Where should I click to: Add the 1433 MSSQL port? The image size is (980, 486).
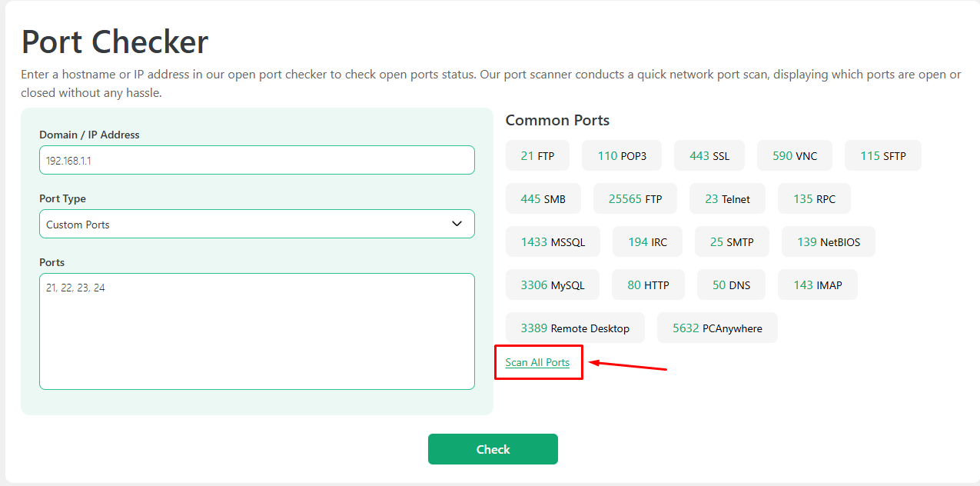(x=553, y=241)
